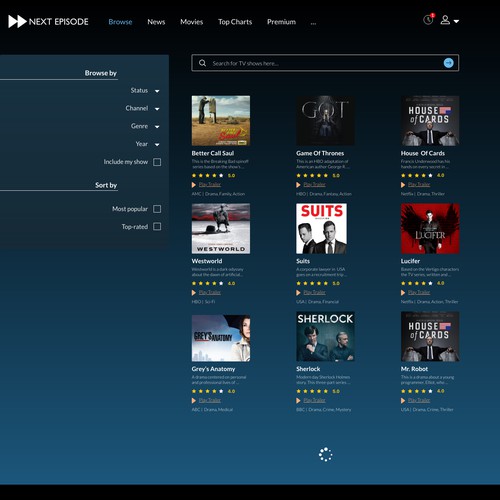500x500 pixels.
Task: Open the Browse tab
Action: click(x=120, y=22)
